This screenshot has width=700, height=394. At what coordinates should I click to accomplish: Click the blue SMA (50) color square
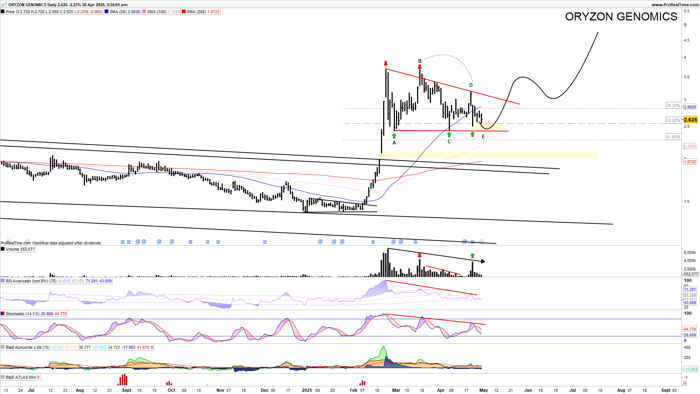(x=107, y=12)
